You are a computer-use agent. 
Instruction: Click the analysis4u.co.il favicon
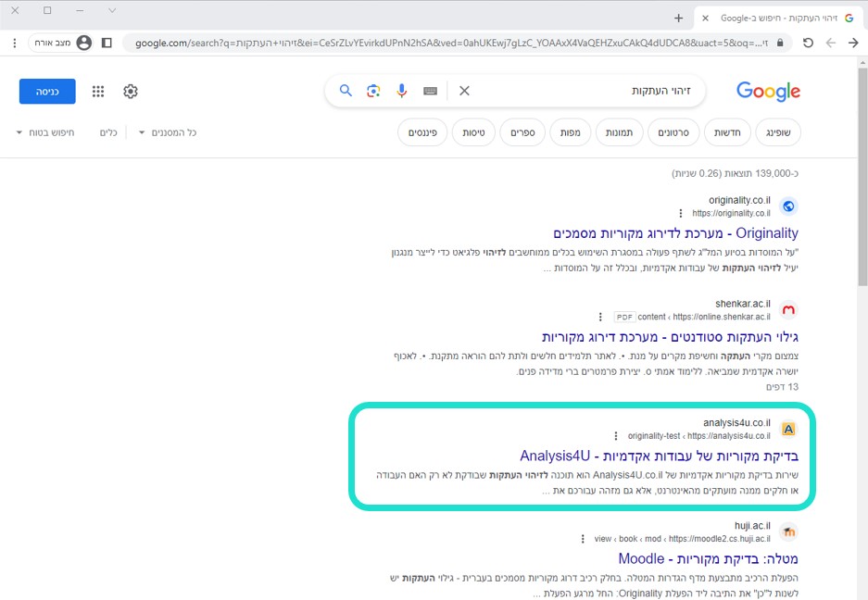pos(788,429)
